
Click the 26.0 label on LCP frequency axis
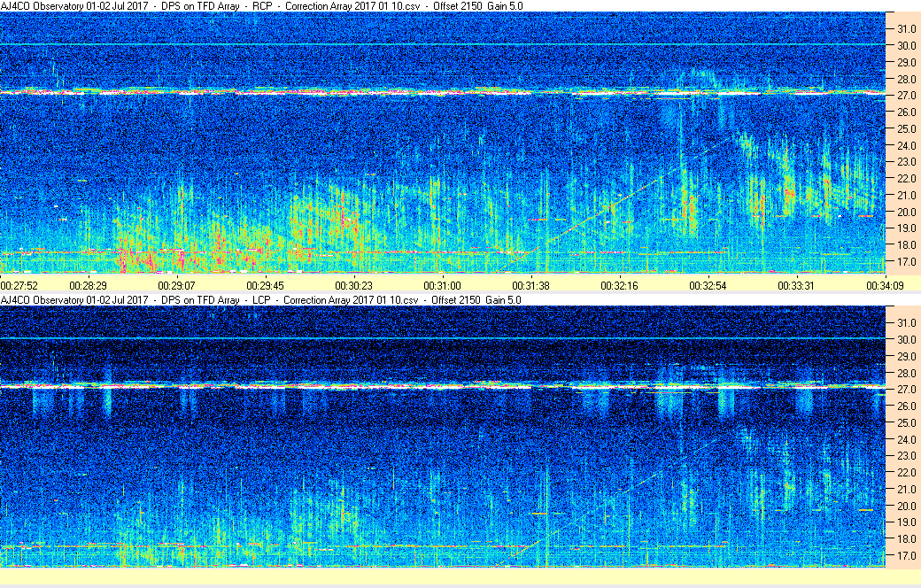click(x=906, y=406)
